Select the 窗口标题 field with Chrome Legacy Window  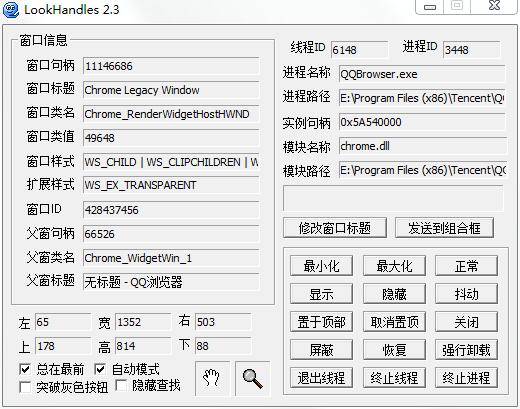(171, 90)
